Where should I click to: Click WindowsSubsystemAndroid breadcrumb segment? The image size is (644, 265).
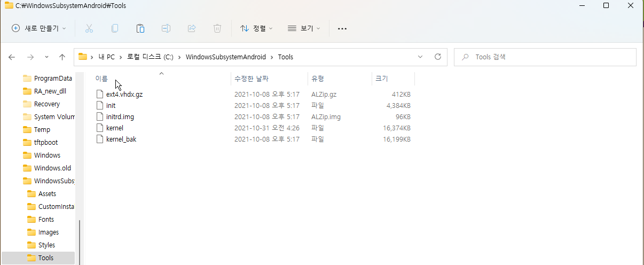point(226,57)
